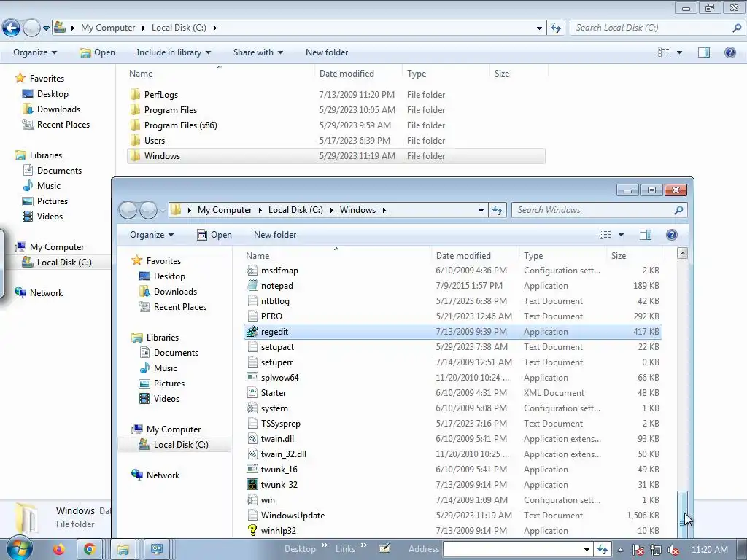This screenshot has width=747, height=560.
Task: Click the twunk_16 application icon
Action: (x=252, y=470)
